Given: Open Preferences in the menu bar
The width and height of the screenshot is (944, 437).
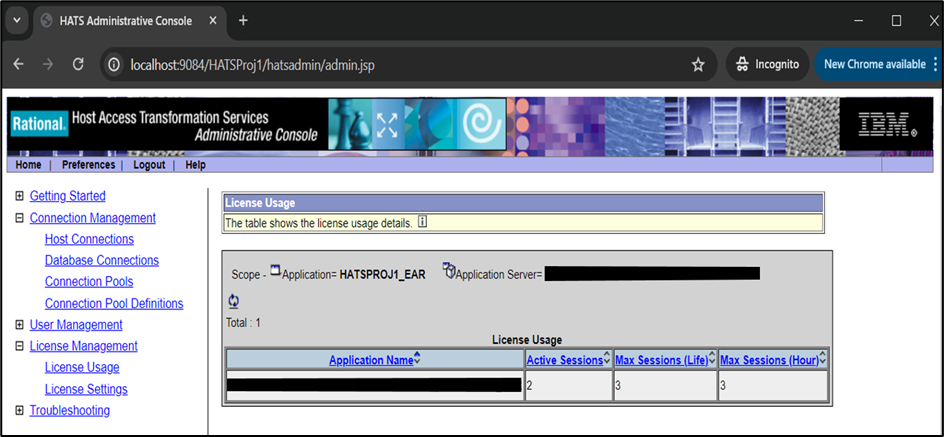Looking at the screenshot, I should pyautogui.click(x=88, y=165).
